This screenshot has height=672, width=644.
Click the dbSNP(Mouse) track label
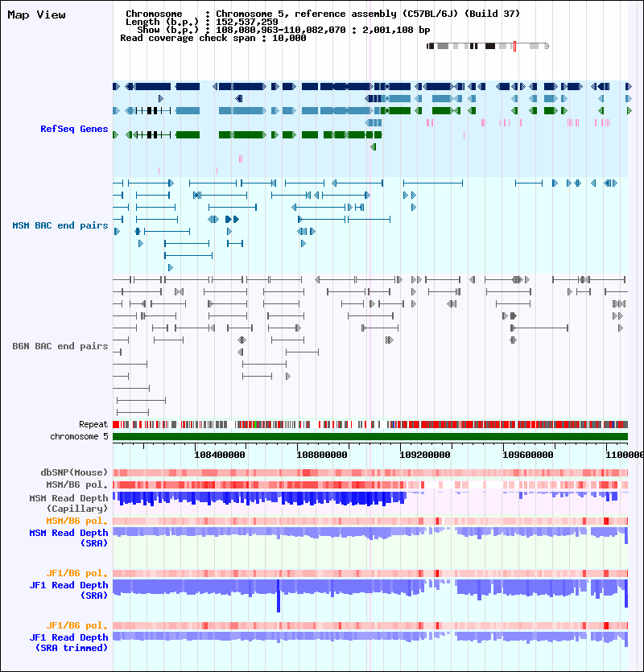74,472
